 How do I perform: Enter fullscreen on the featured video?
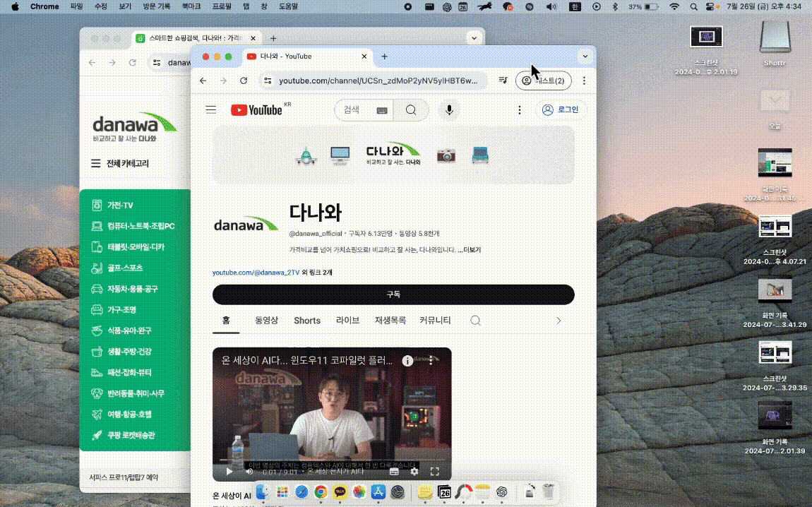[x=434, y=471]
